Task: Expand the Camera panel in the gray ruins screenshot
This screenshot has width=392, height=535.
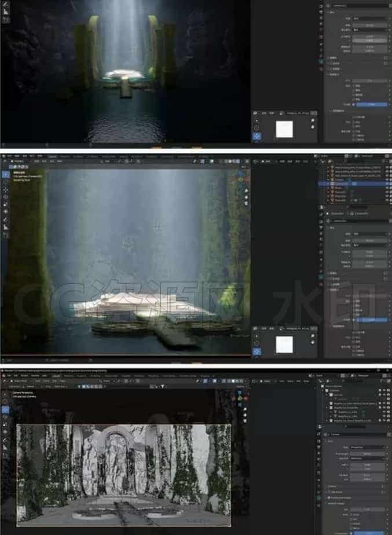Action: point(332,486)
